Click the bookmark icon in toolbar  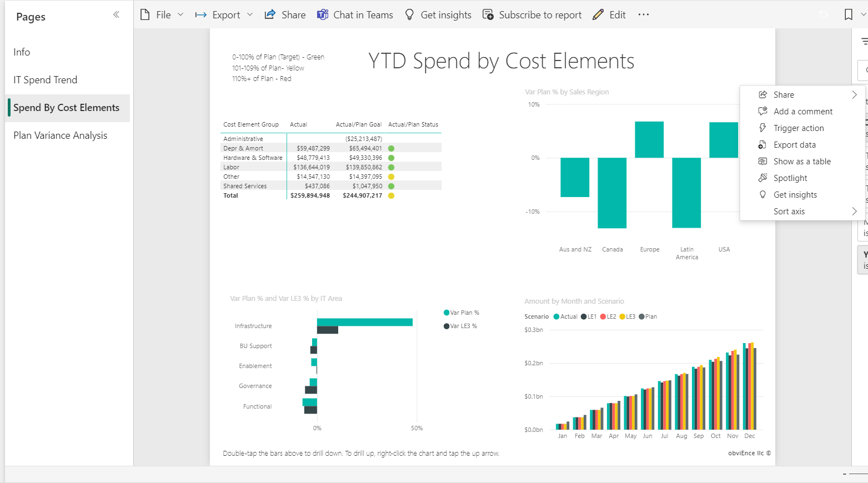(x=849, y=15)
